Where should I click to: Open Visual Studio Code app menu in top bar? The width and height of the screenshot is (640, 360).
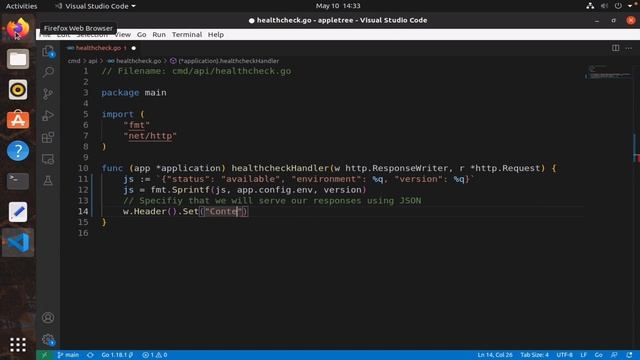coord(95,6)
